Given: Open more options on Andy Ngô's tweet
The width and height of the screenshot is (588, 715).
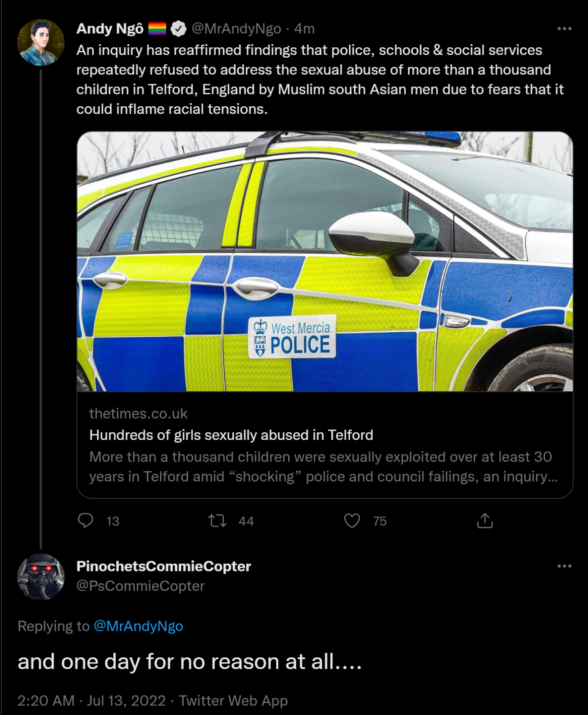Looking at the screenshot, I should pyautogui.click(x=564, y=29).
